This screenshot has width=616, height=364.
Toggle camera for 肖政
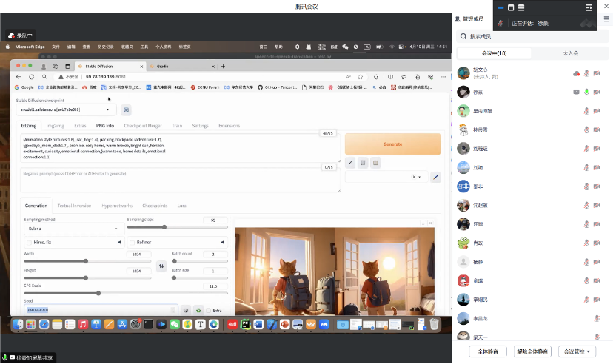pos(597,243)
